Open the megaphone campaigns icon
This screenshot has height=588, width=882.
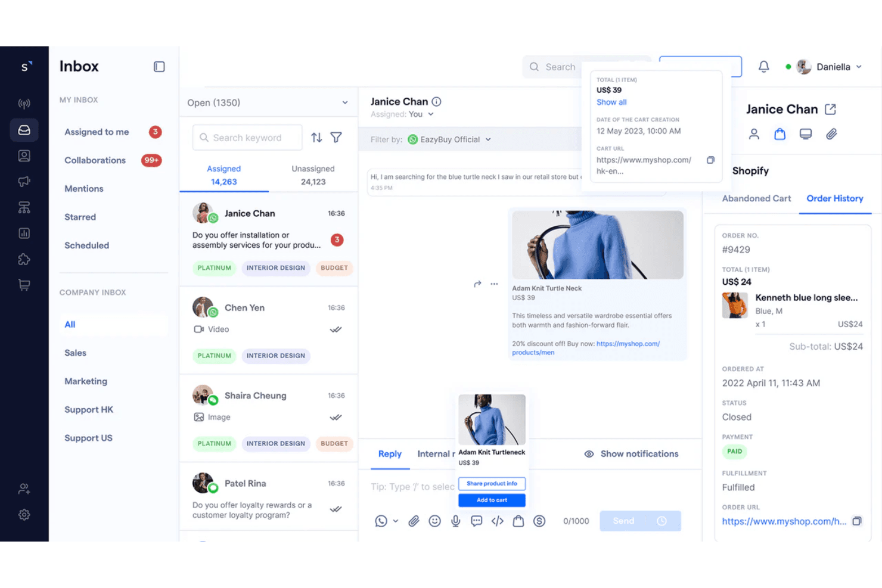pyautogui.click(x=24, y=182)
